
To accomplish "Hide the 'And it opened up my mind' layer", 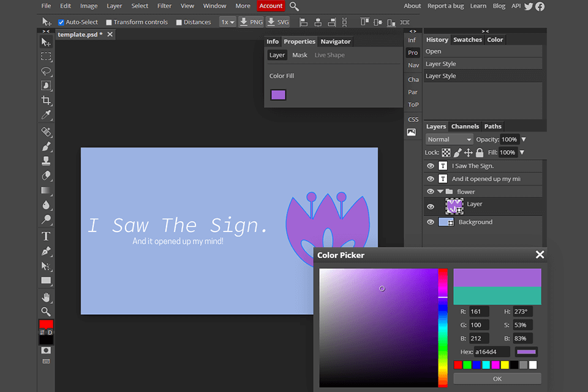I will [x=431, y=179].
